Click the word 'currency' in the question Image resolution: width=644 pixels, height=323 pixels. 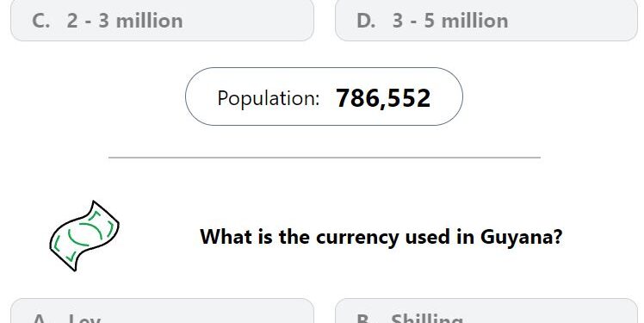coord(357,238)
